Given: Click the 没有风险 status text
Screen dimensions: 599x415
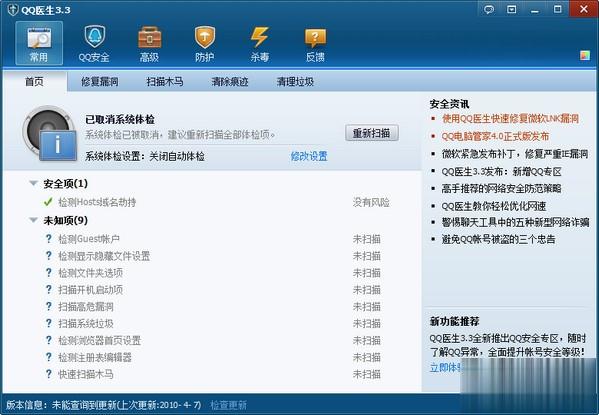Looking at the screenshot, I should tap(371, 202).
